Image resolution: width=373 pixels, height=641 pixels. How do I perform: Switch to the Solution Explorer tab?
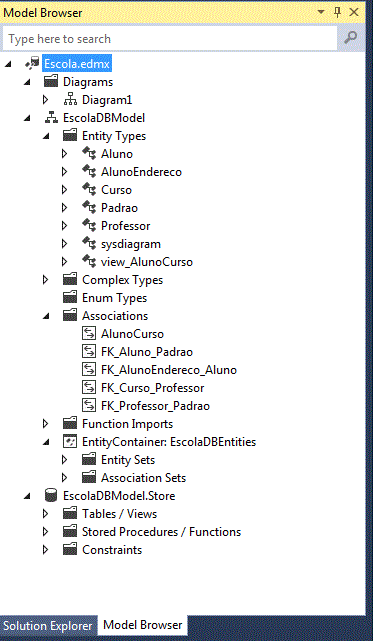(x=48, y=625)
